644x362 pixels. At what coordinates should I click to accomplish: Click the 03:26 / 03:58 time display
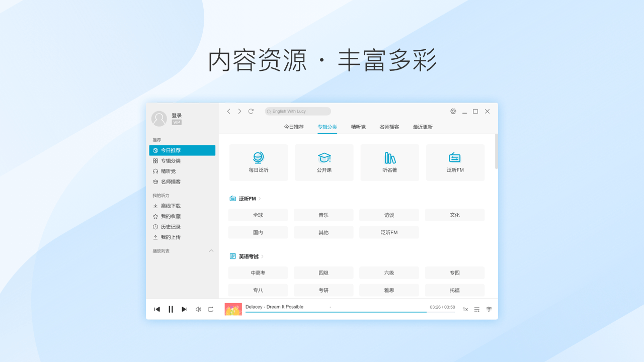(442, 307)
